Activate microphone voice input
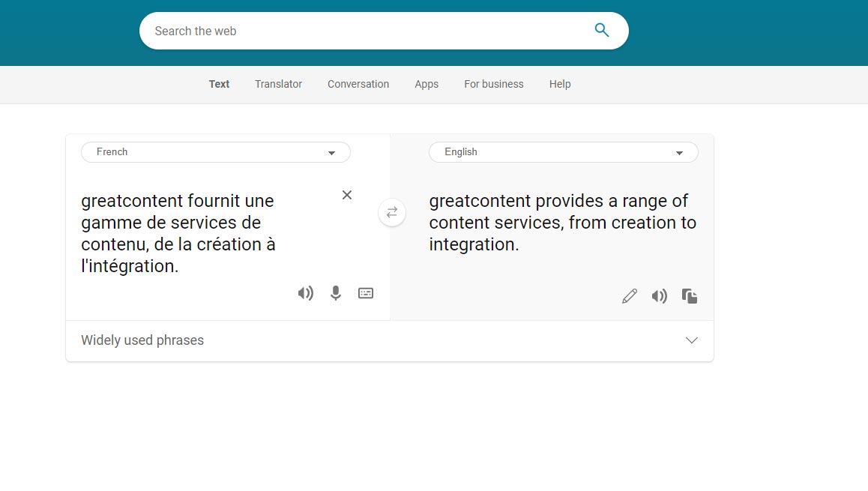The width and height of the screenshot is (868, 491). [x=336, y=293]
